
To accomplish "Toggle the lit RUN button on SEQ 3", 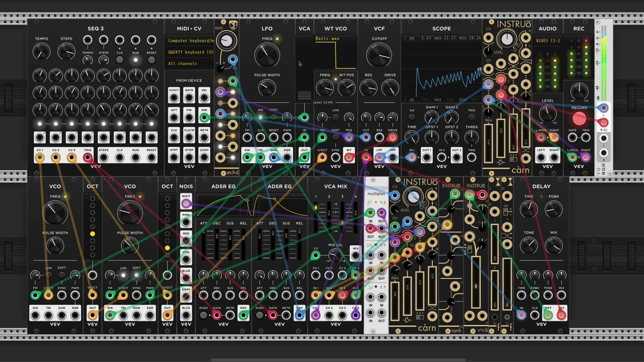I will [x=135, y=60].
